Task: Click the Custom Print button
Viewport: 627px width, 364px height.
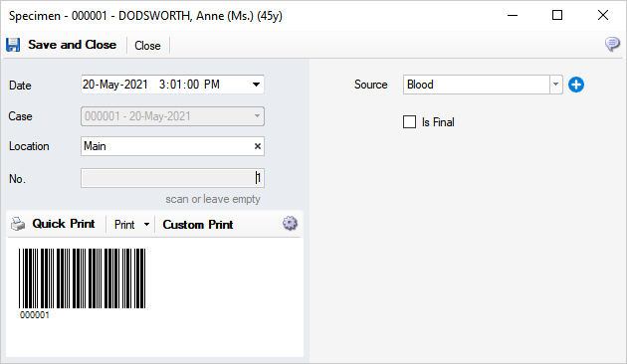Action: pyautogui.click(x=197, y=225)
